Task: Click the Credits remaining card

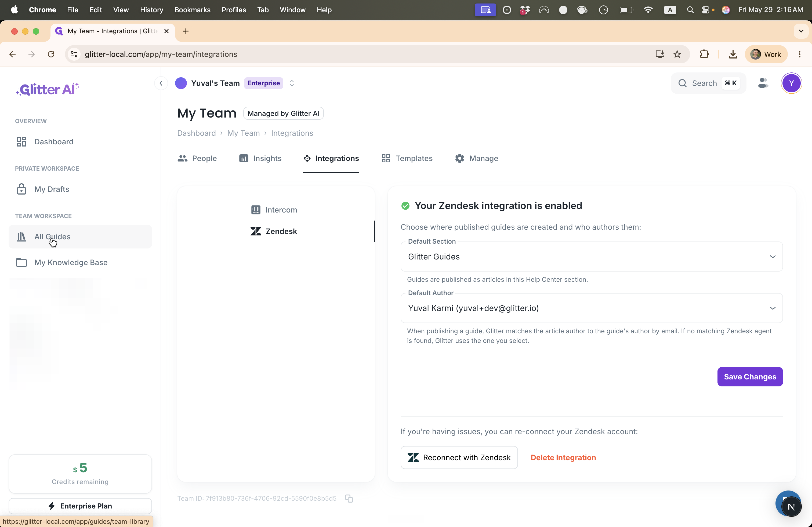Action: click(80, 474)
